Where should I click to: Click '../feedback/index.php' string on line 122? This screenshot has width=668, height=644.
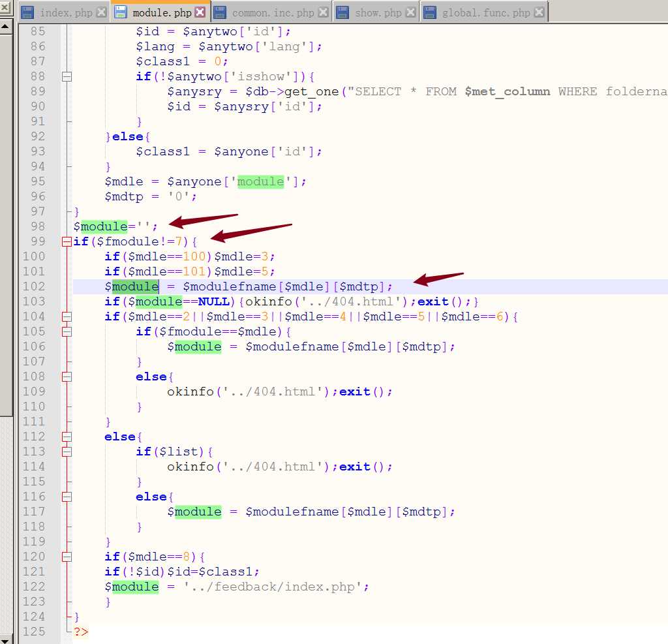pos(272,587)
